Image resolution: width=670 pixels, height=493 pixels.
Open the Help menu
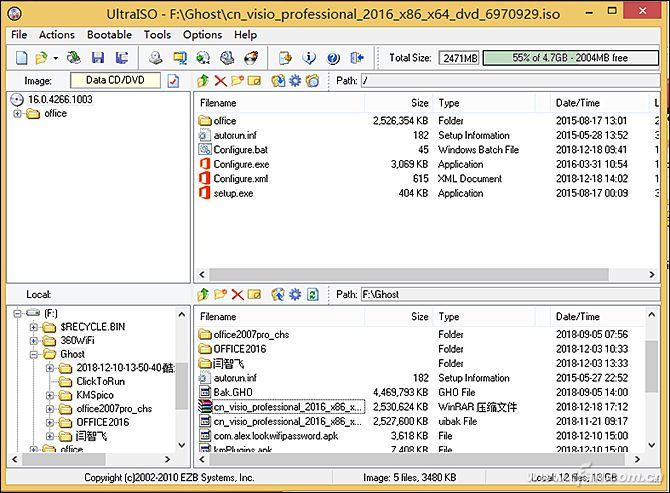245,35
